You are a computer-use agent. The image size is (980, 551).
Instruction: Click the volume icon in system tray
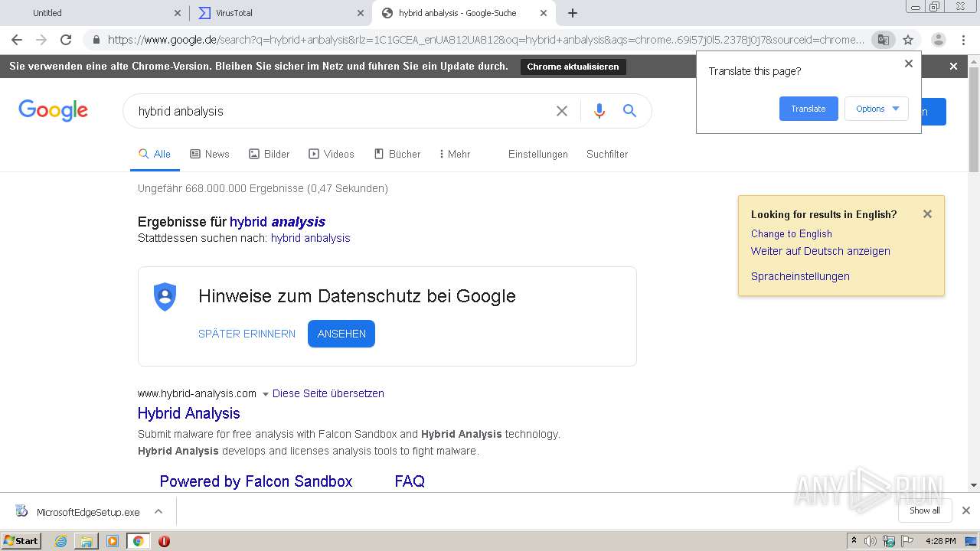(x=871, y=541)
